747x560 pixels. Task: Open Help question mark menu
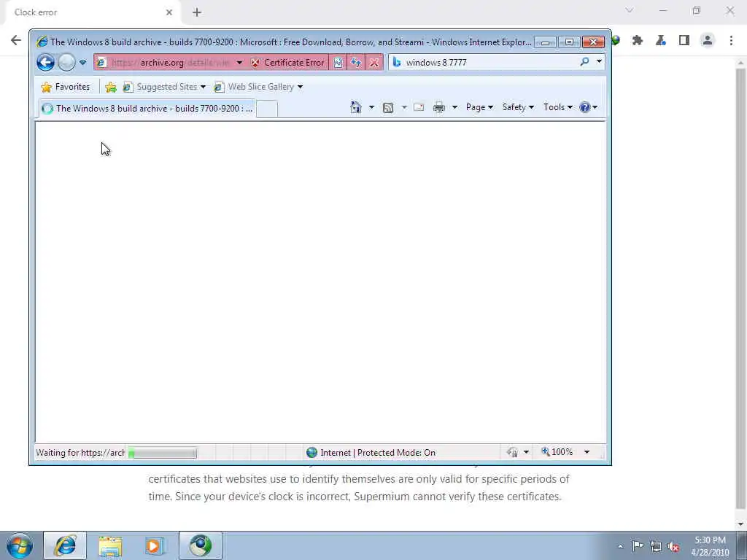(589, 107)
